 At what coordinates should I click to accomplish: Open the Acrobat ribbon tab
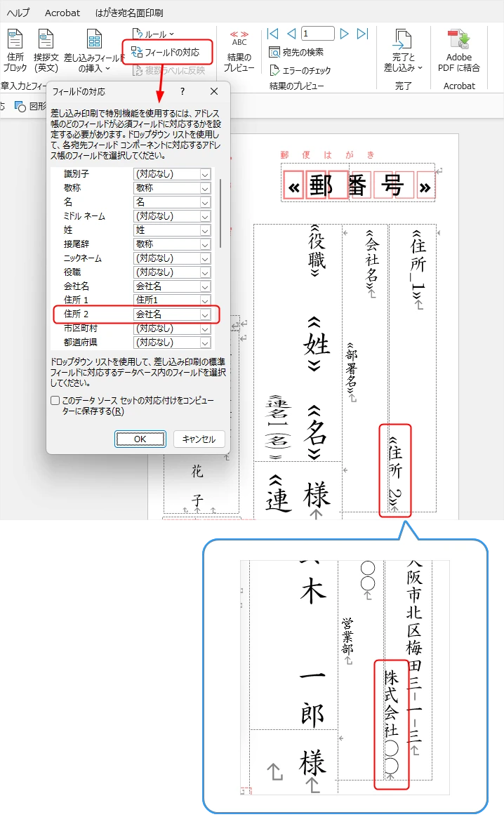click(x=62, y=13)
